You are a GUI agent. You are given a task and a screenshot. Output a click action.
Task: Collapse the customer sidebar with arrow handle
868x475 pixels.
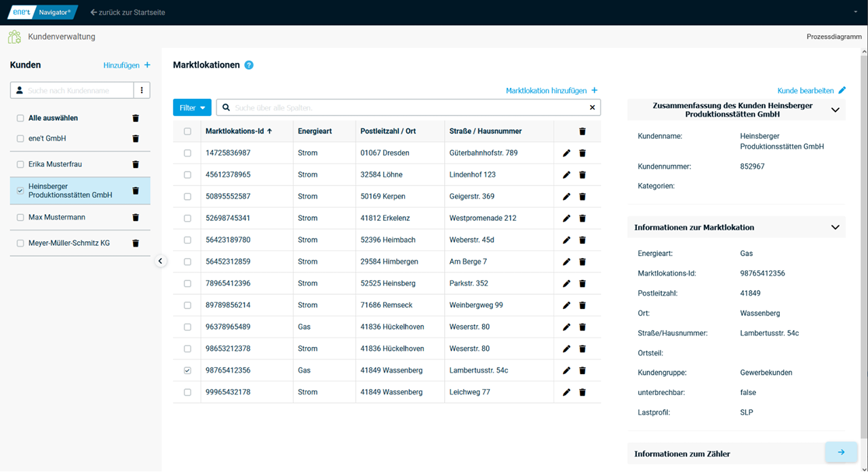pos(161,261)
